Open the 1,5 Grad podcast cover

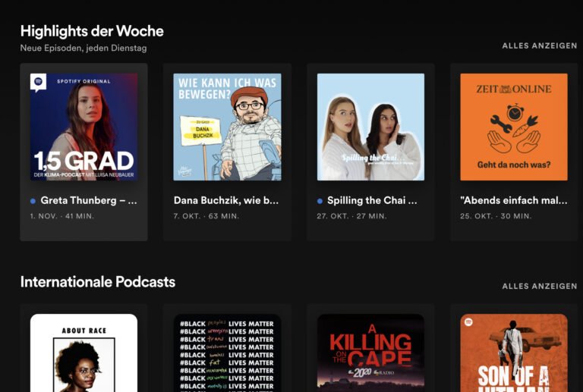coord(84,127)
